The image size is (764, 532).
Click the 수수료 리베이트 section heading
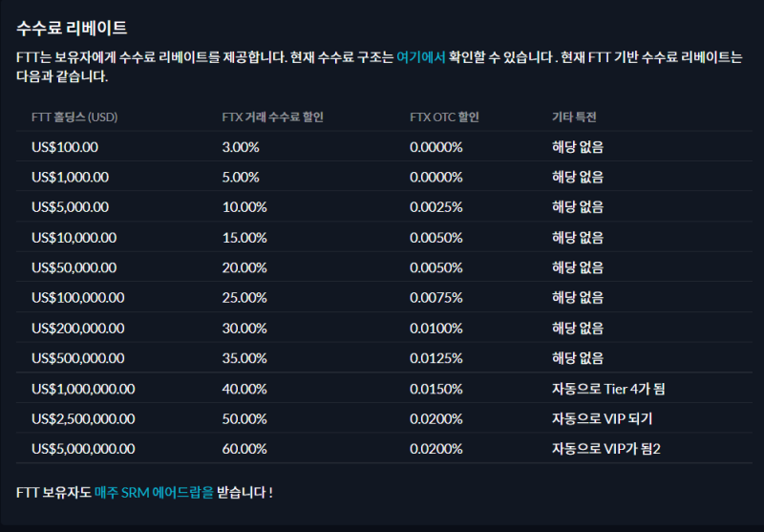pos(72,28)
